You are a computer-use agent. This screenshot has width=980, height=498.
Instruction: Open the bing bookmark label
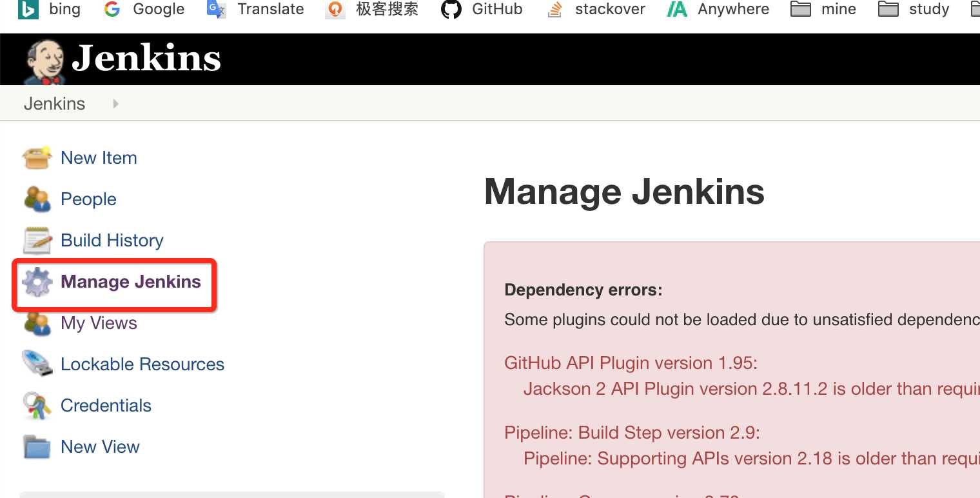click(64, 9)
